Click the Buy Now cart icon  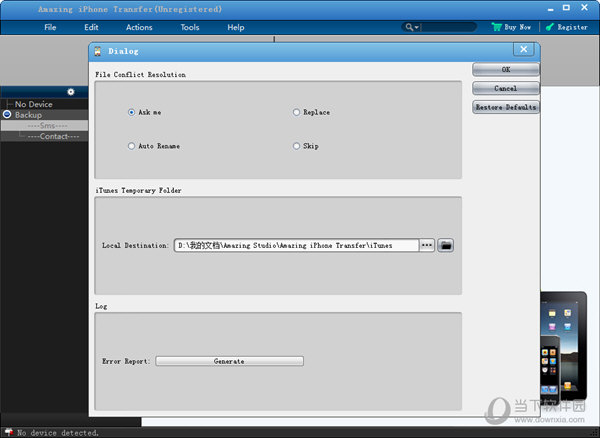pyautogui.click(x=496, y=27)
